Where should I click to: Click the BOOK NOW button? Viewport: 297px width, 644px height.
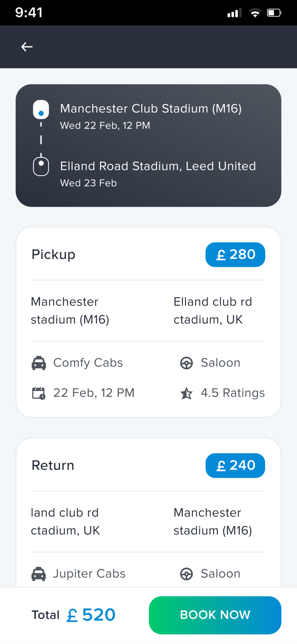point(215,615)
